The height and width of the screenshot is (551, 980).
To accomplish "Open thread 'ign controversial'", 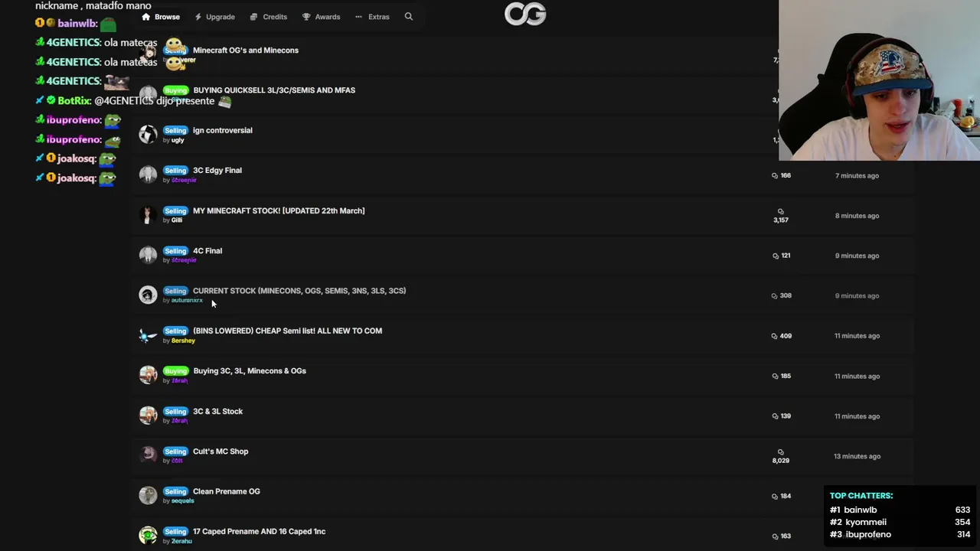I will 222,130.
